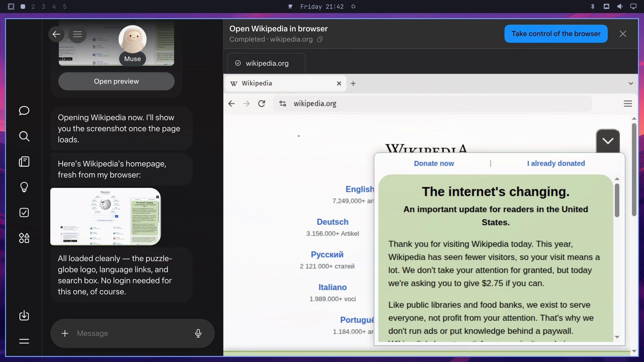
Task: Click the browser back arrow
Action: [231, 104]
